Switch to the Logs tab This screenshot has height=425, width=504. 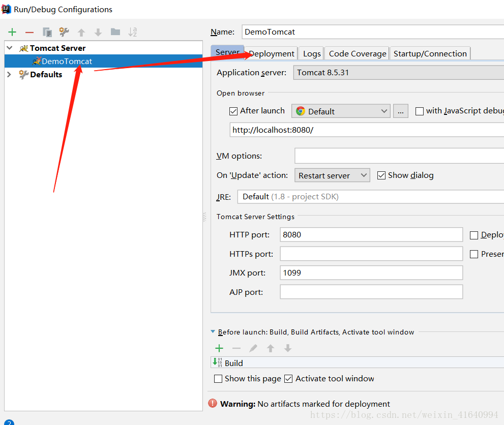click(x=312, y=54)
